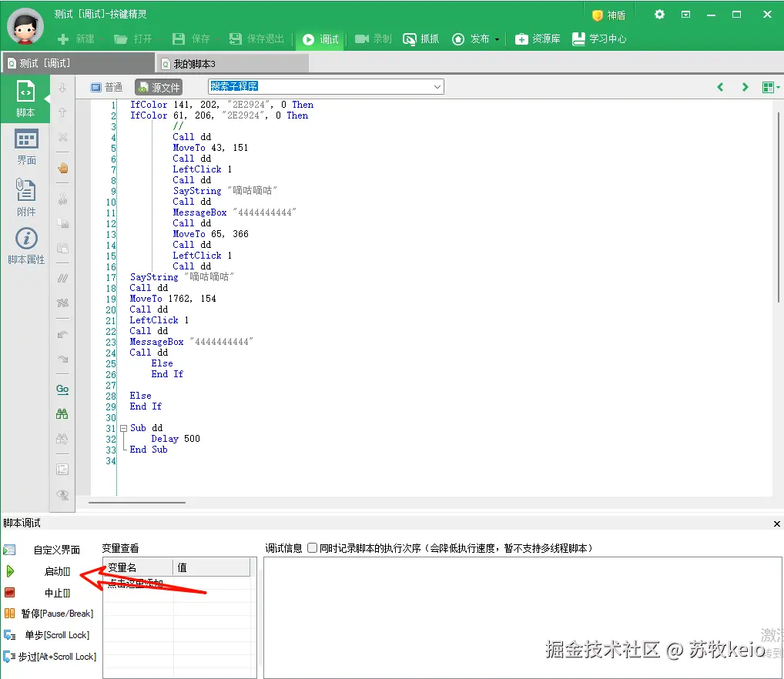Click the move-up arrow in vertical toolbar
784x679 pixels.
pyautogui.click(x=62, y=112)
